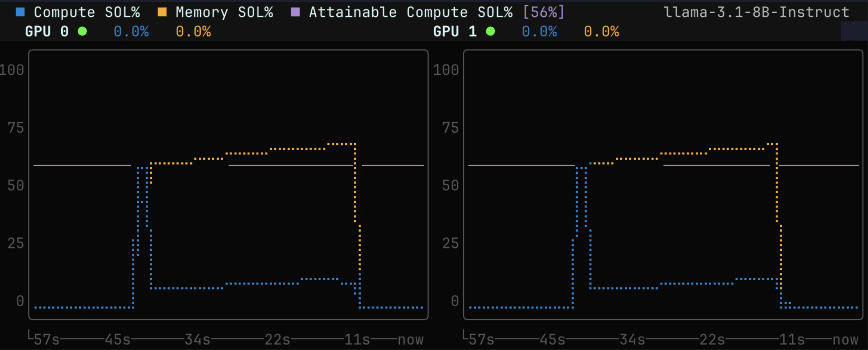The height and width of the screenshot is (350, 868).
Task: Click the llama-3.1-8B-Instruct model name
Action: pos(756,12)
